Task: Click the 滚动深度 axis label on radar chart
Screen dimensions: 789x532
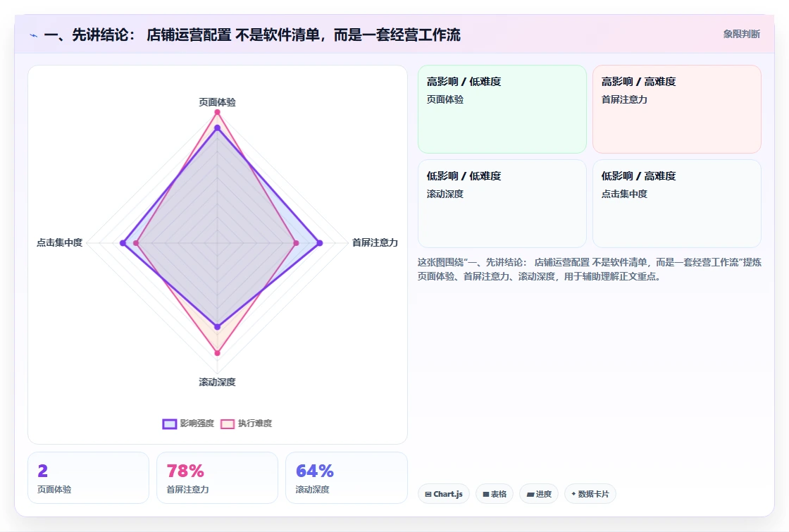Action: pyautogui.click(x=218, y=382)
